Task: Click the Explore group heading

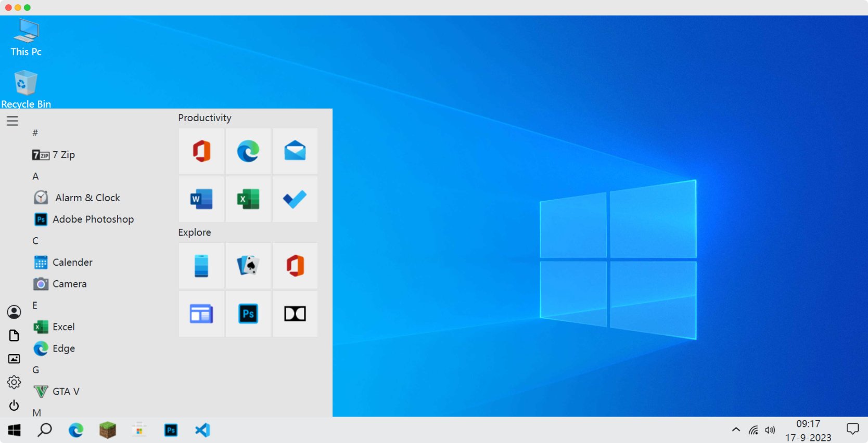Action: 195,232
